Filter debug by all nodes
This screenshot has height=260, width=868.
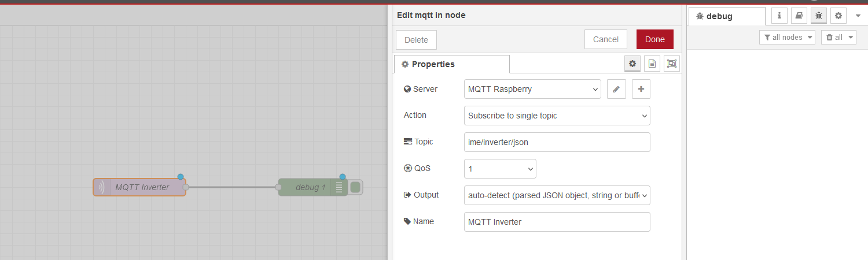(787, 37)
